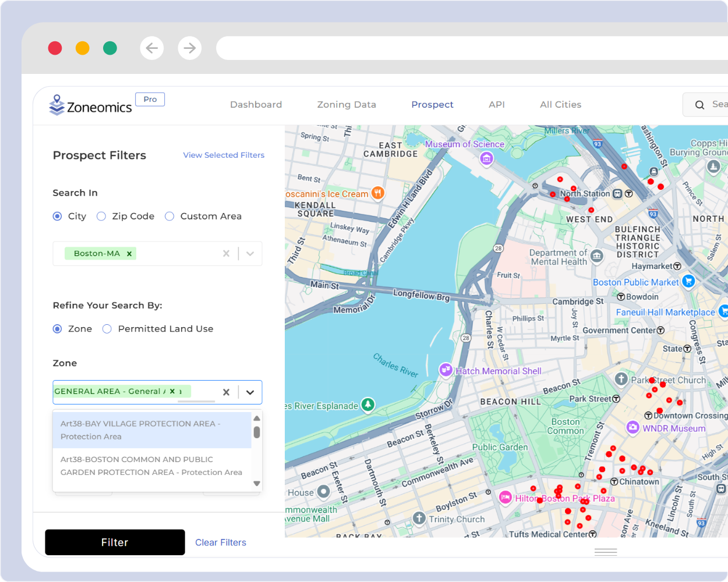728x582 pixels.
Task: Open the Dashboard page
Action: 256,105
